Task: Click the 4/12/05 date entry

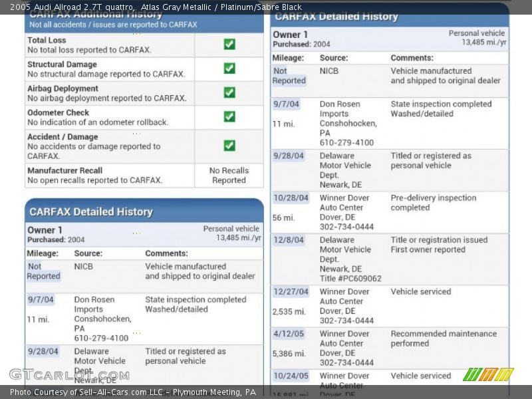Action: tap(289, 334)
